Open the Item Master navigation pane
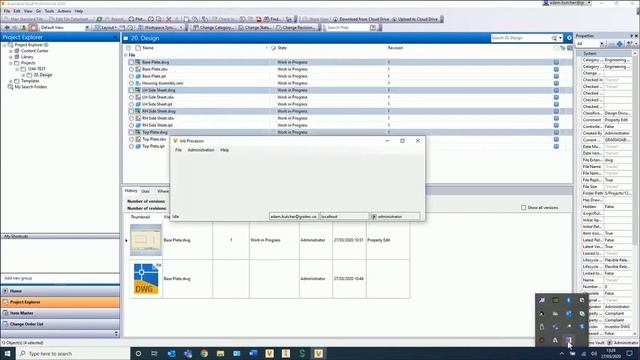 point(60,313)
